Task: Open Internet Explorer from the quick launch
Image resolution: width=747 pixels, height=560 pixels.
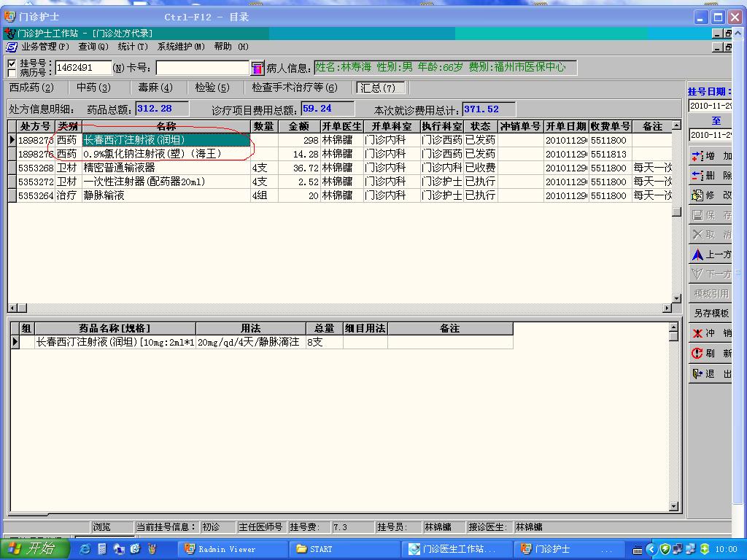Action: [x=85, y=549]
